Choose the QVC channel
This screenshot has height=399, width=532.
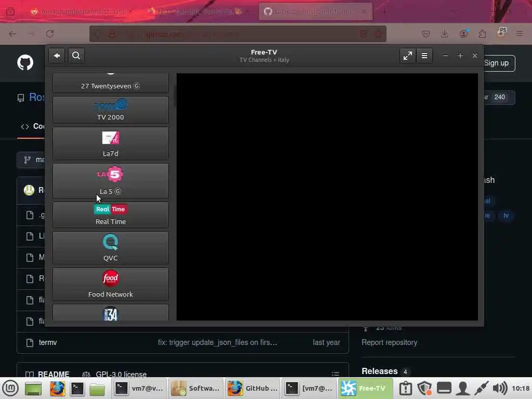(x=111, y=248)
